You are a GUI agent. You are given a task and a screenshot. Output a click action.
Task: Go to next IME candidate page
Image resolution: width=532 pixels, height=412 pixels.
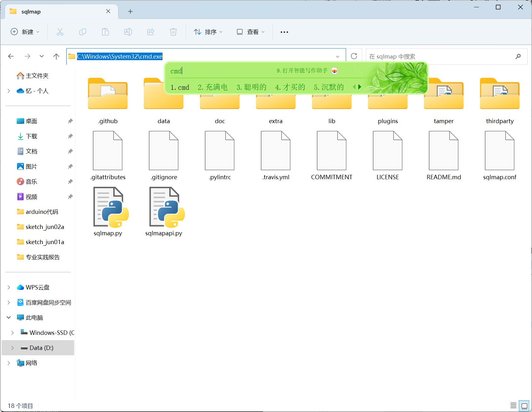pyautogui.click(x=360, y=87)
